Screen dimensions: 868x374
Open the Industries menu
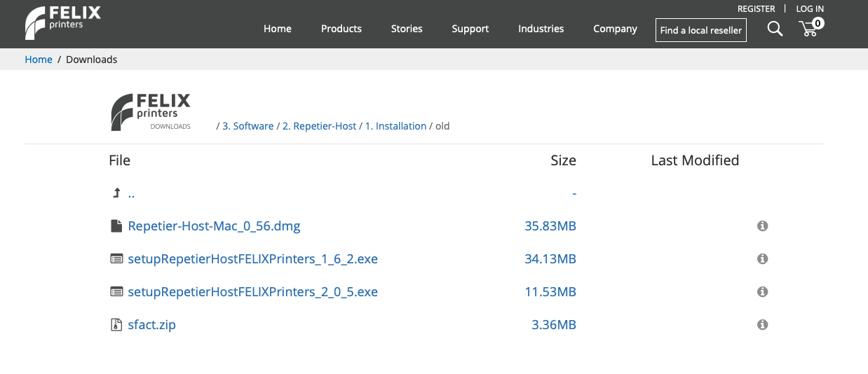[x=541, y=29]
